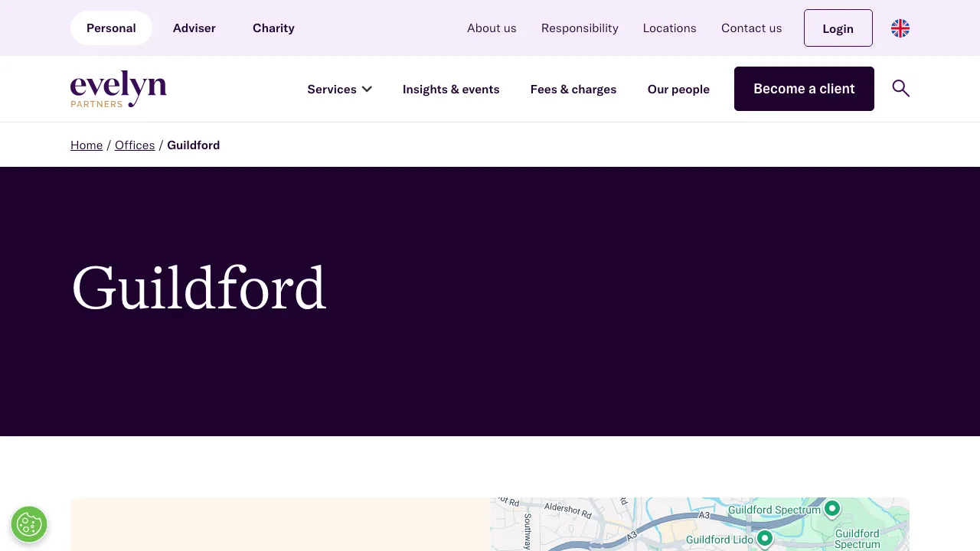Navigate to Home via the breadcrumb
Screen dimensions: 980x551
87,145
